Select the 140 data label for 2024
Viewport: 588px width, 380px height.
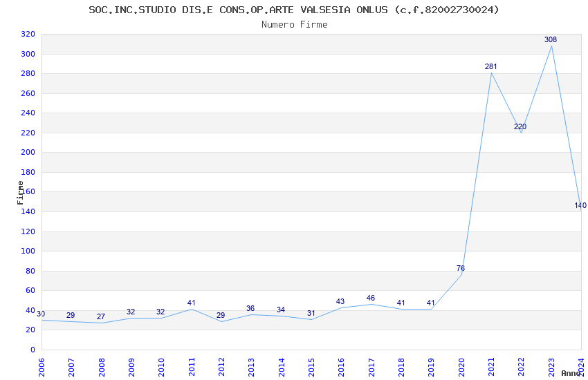tap(580, 205)
